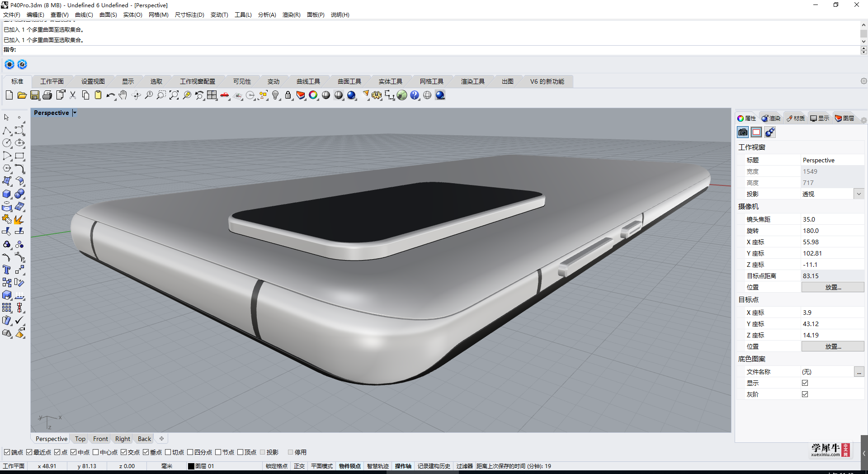
Task: Click the Paste clipboard icon
Action: point(98,95)
